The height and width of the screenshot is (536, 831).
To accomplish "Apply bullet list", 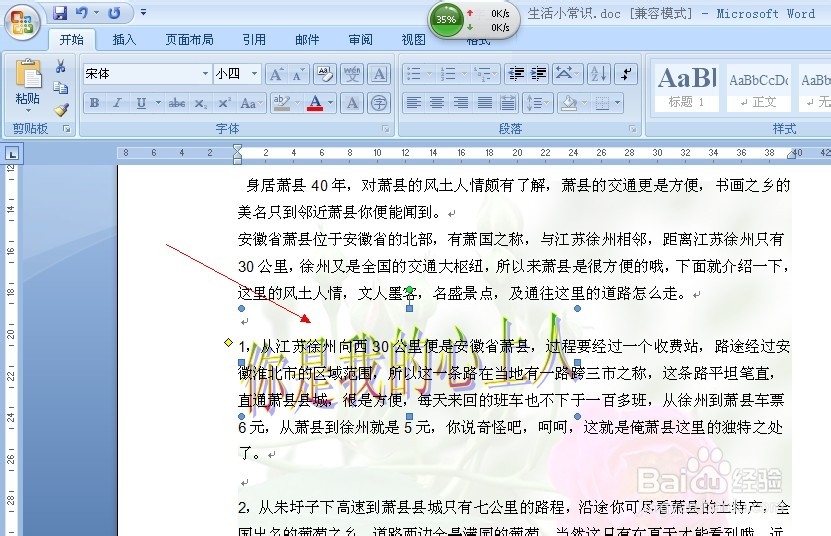I will pyautogui.click(x=413, y=74).
